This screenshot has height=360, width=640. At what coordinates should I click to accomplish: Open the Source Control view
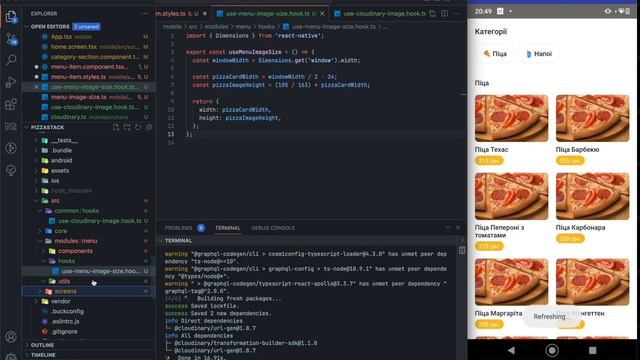[11, 39]
